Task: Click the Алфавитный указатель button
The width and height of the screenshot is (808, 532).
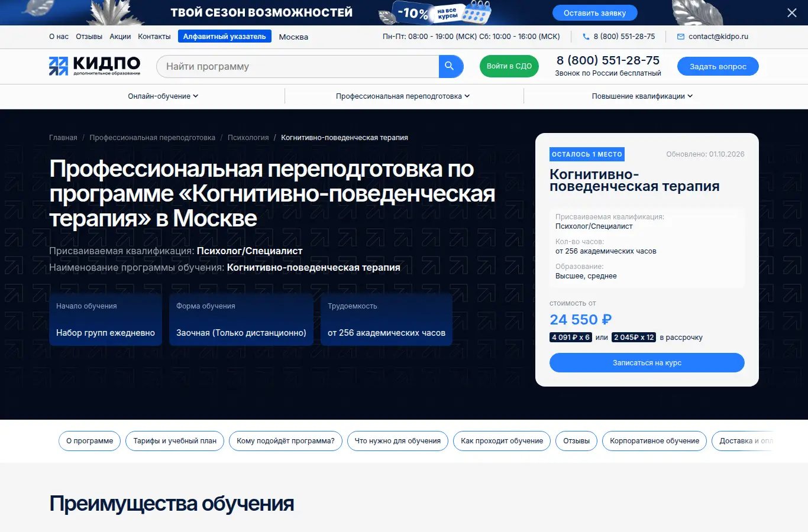Action: coord(225,37)
